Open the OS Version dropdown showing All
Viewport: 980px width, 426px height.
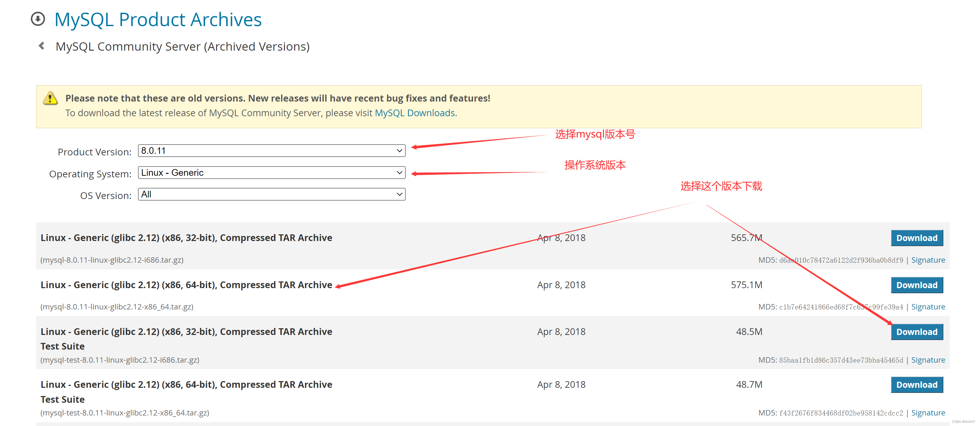272,194
